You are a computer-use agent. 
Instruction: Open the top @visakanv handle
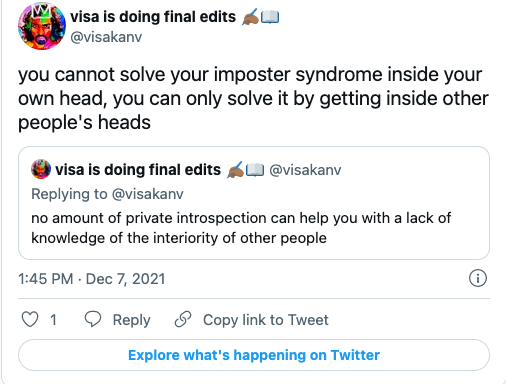click(106, 37)
